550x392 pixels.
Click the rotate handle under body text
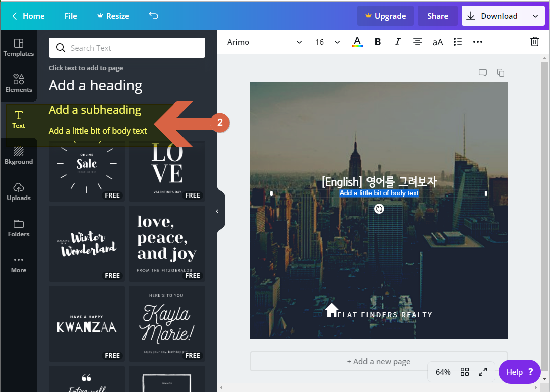click(379, 209)
